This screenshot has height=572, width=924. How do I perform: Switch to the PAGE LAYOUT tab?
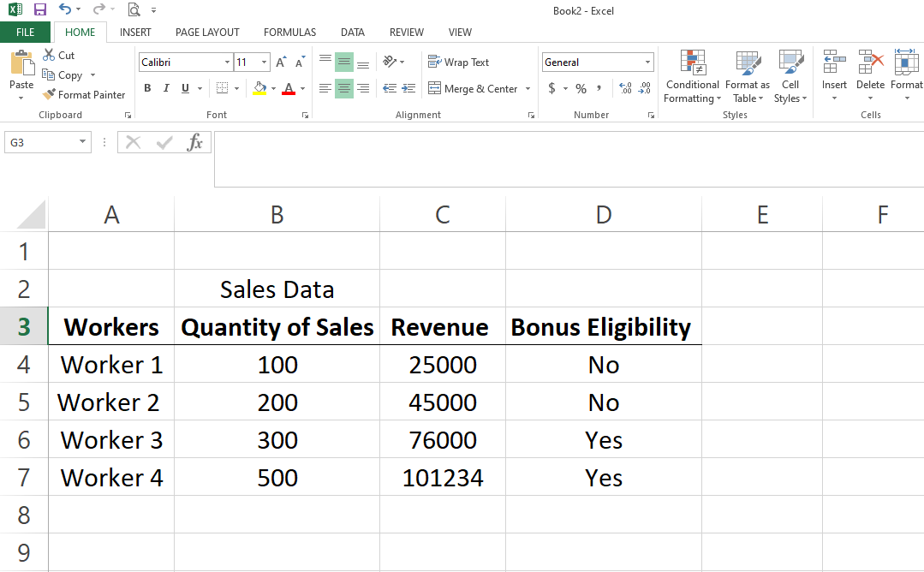point(207,33)
